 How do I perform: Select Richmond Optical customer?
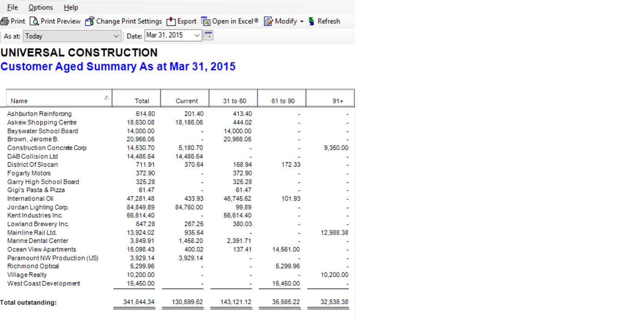point(33,266)
